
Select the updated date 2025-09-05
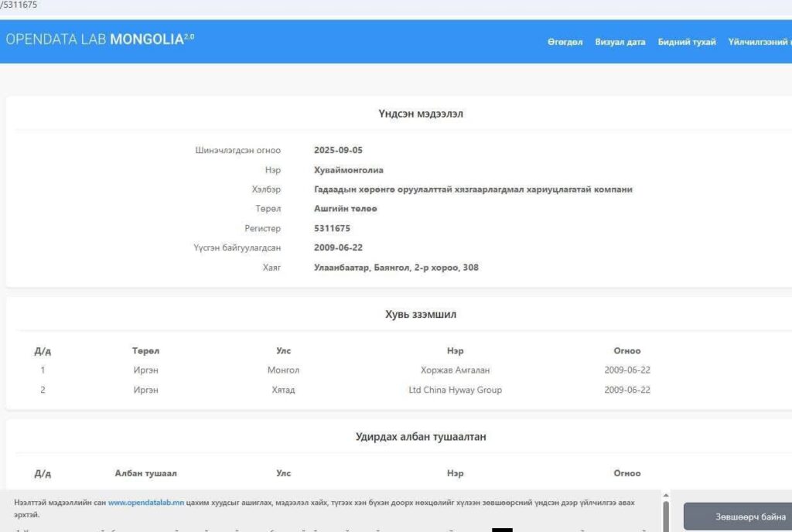(338, 151)
